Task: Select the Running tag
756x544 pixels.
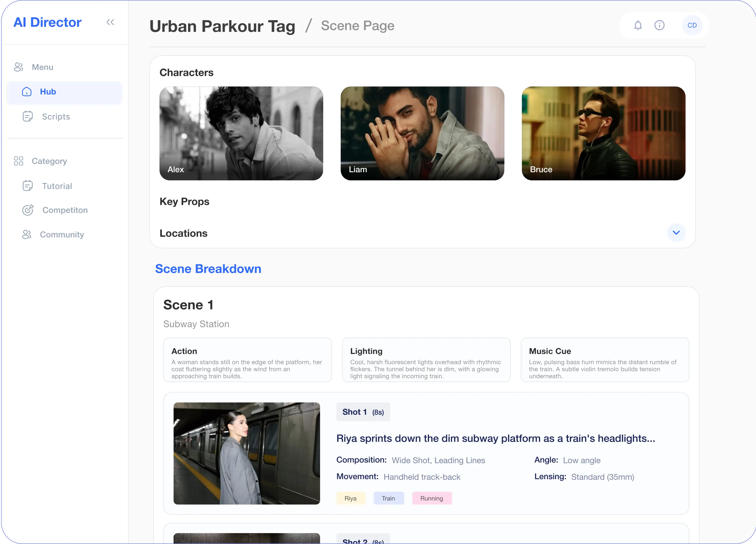Action: (x=432, y=498)
